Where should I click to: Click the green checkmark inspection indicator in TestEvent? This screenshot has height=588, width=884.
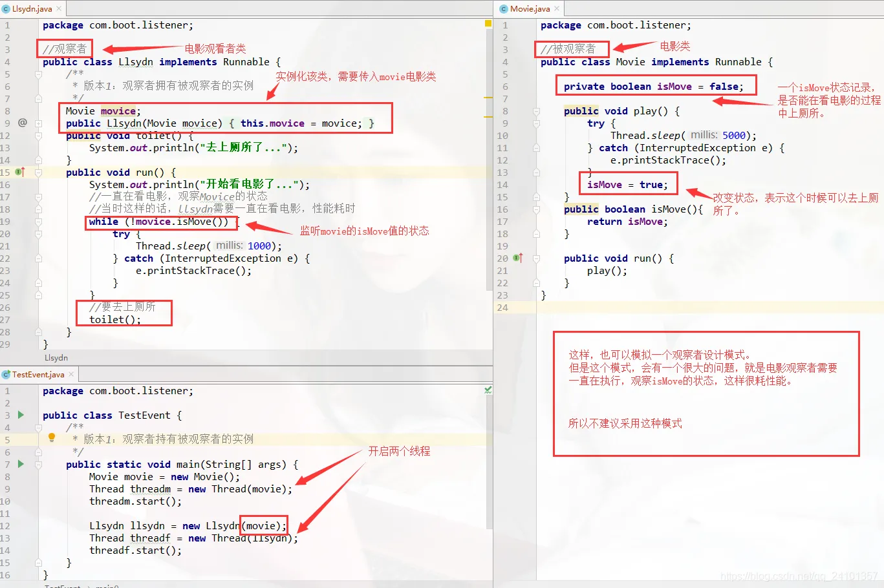[x=488, y=390]
